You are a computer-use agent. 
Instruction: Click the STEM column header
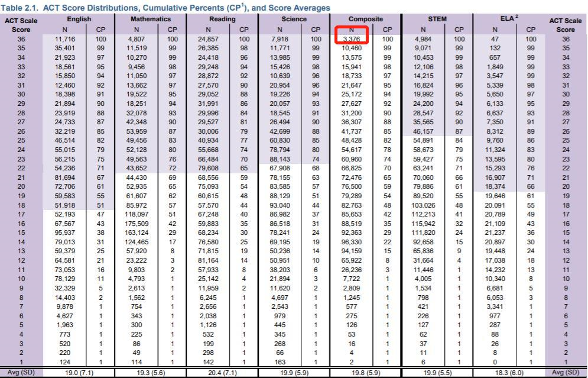(x=437, y=19)
